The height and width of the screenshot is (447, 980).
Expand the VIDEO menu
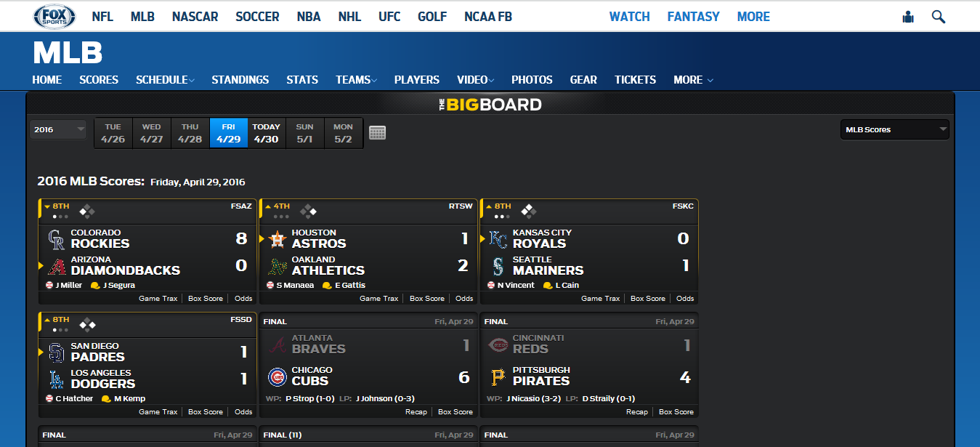[x=475, y=80]
